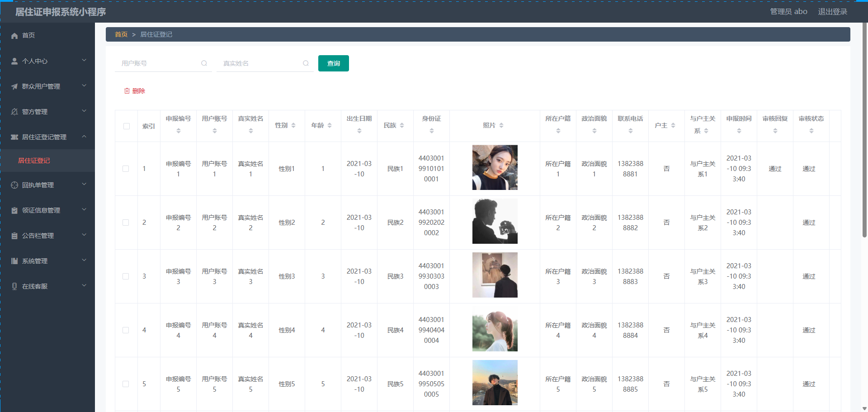Open the 在线客服 menu label
The width and height of the screenshot is (868, 412).
pyautogui.click(x=35, y=286)
